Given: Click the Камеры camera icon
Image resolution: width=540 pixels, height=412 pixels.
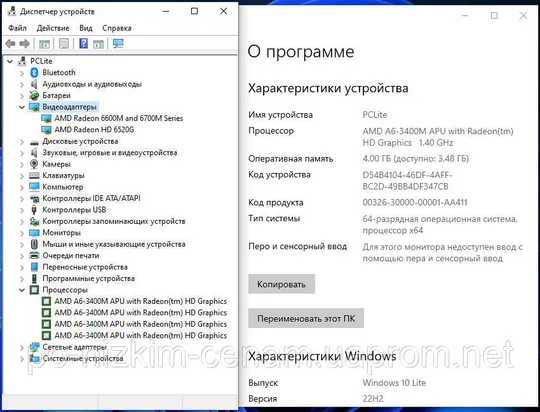Looking at the screenshot, I should click(34, 164).
